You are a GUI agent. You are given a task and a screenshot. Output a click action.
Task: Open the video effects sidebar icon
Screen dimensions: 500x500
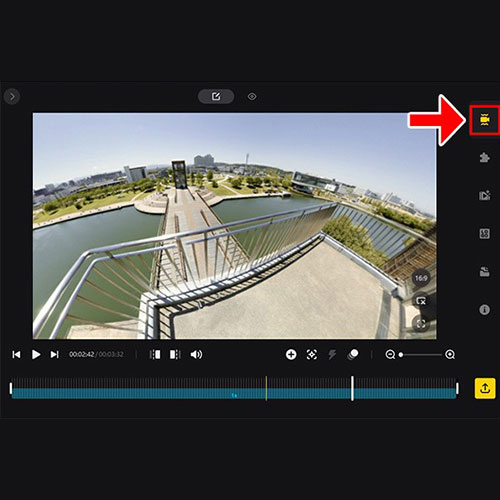point(484,195)
